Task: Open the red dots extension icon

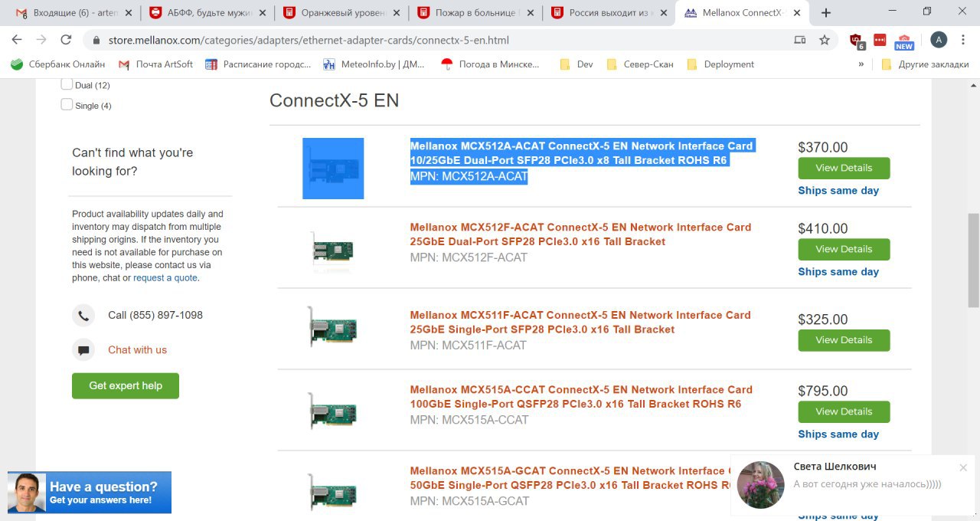Action: click(x=880, y=40)
